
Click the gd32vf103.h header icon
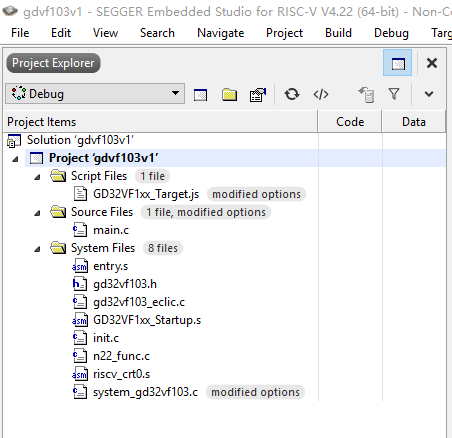(80, 284)
